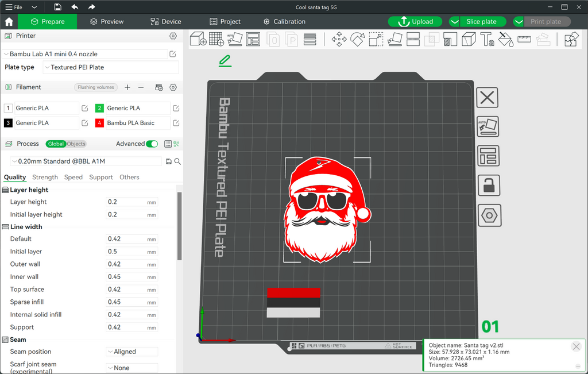Click the green edit plate name pencil
Image resolution: width=588 pixels, height=374 pixels.
225,61
